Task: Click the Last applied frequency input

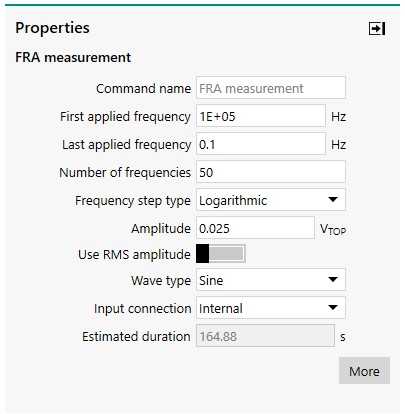Action: 261,144
